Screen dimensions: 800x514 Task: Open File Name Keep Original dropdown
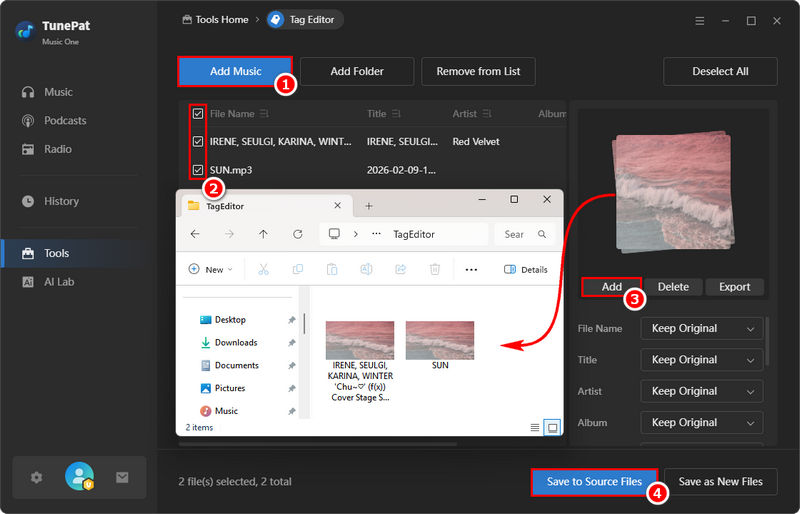[702, 328]
